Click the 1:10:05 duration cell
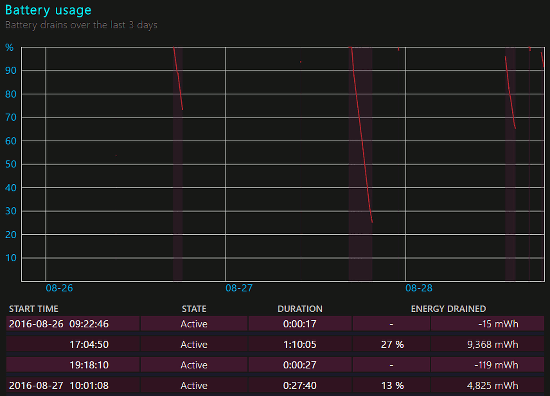 pyautogui.click(x=300, y=344)
